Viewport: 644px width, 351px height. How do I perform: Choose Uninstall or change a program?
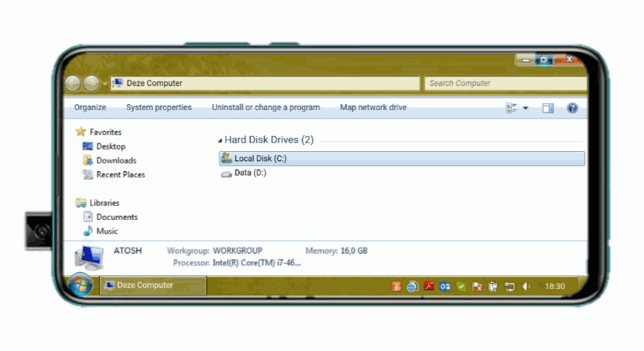click(266, 107)
